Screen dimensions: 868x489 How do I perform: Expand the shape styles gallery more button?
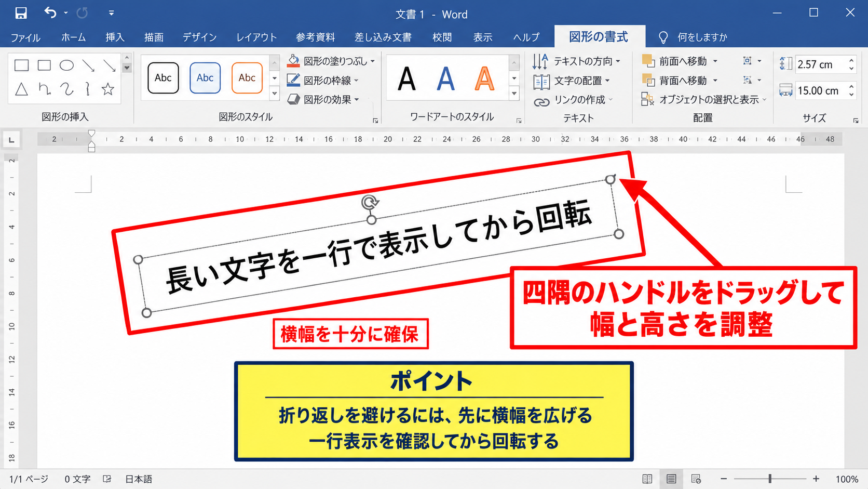tap(275, 94)
